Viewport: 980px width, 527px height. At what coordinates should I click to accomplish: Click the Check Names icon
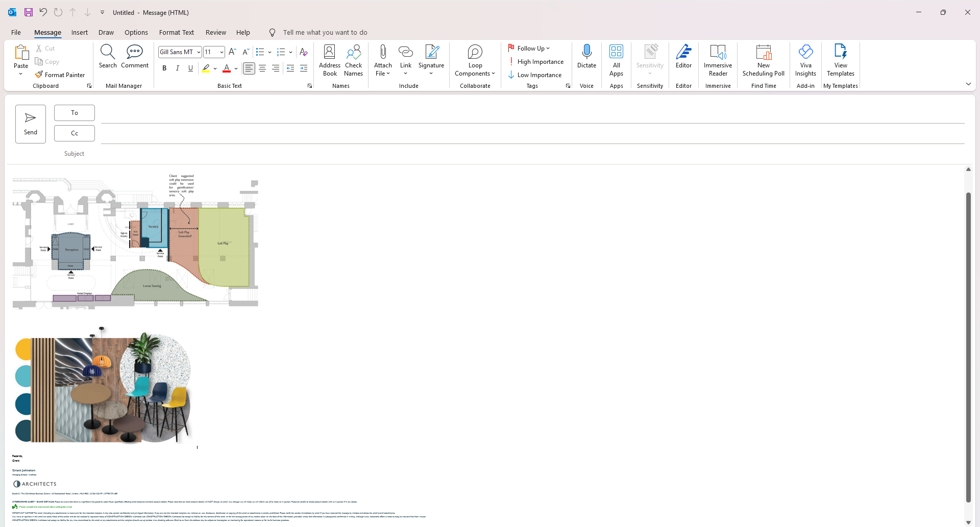click(x=353, y=60)
